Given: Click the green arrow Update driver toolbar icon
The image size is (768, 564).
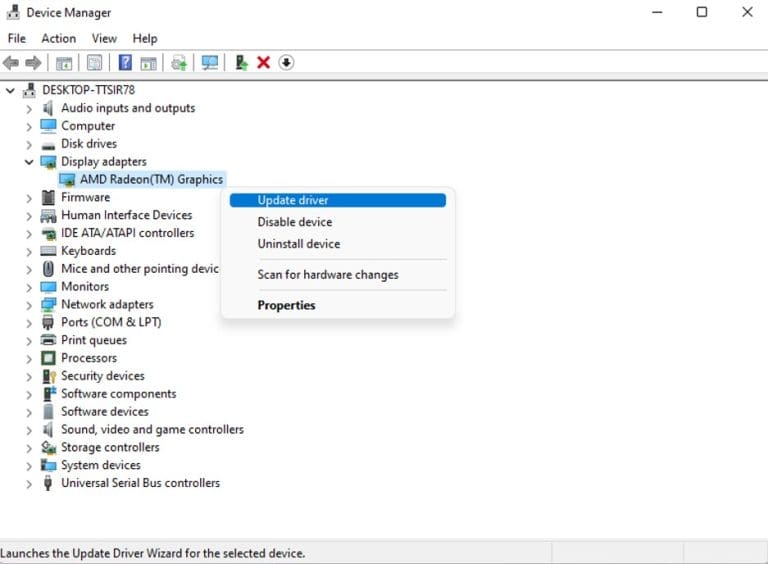Looking at the screenshot, I should coord(241,63).
